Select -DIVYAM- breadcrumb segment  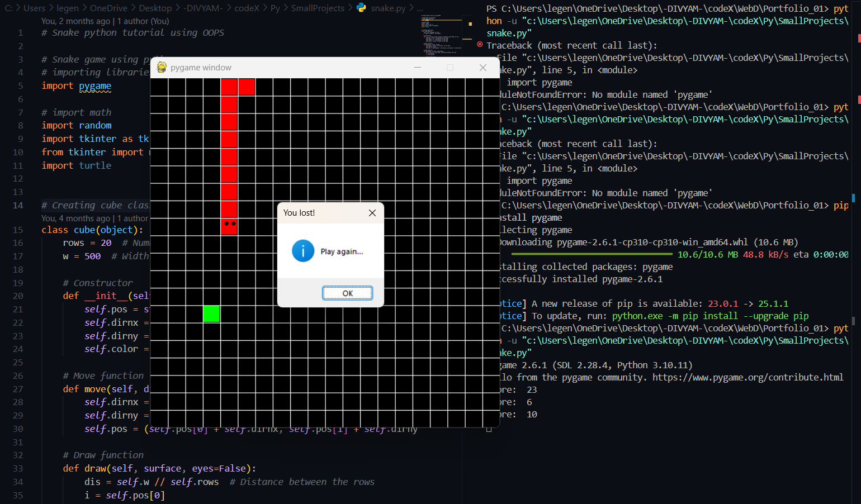[204, 8]
